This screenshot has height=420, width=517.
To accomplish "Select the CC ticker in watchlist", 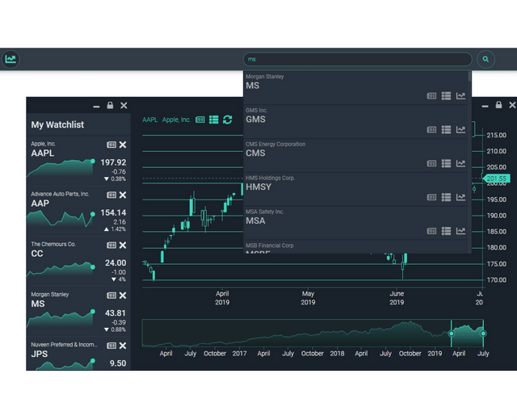I will tap(37, 254).
